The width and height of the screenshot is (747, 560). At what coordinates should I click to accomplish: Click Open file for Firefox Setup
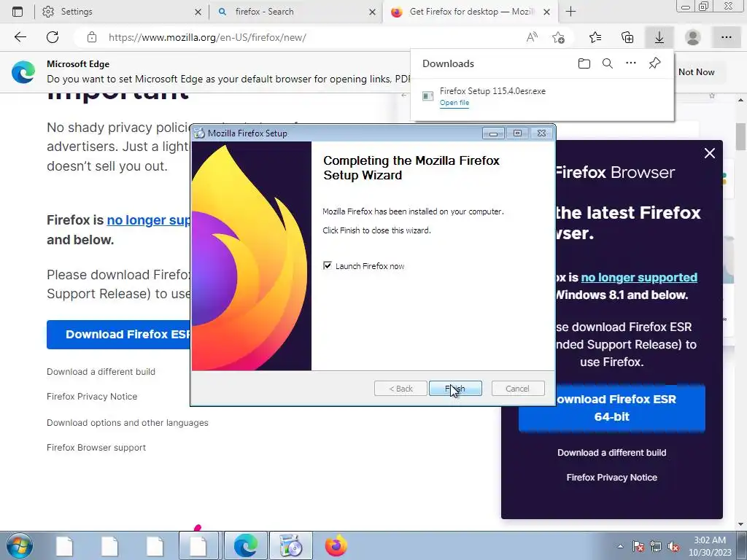tap(454, 103)
